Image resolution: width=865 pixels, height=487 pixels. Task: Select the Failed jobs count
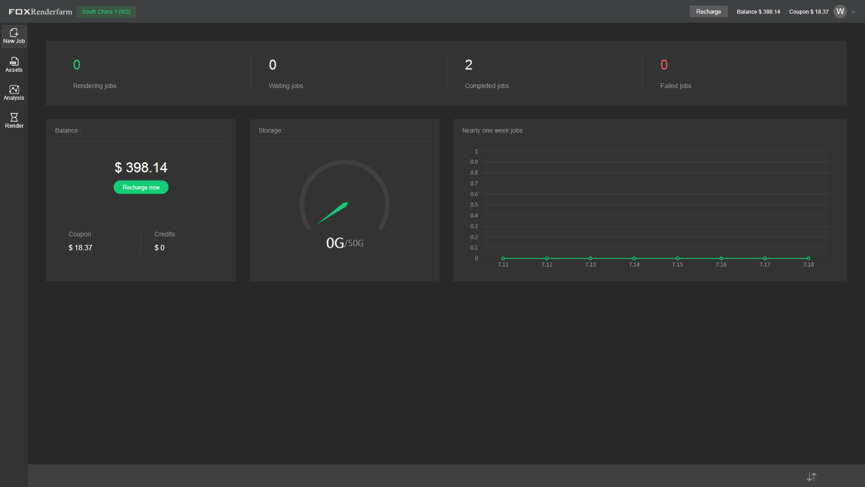(664, 65)
